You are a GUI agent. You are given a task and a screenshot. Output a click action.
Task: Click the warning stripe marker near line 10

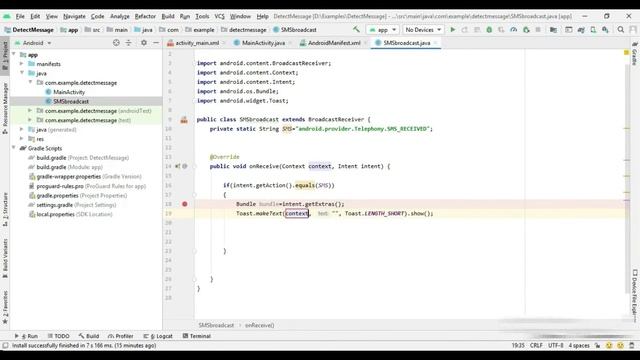point(627,129)
